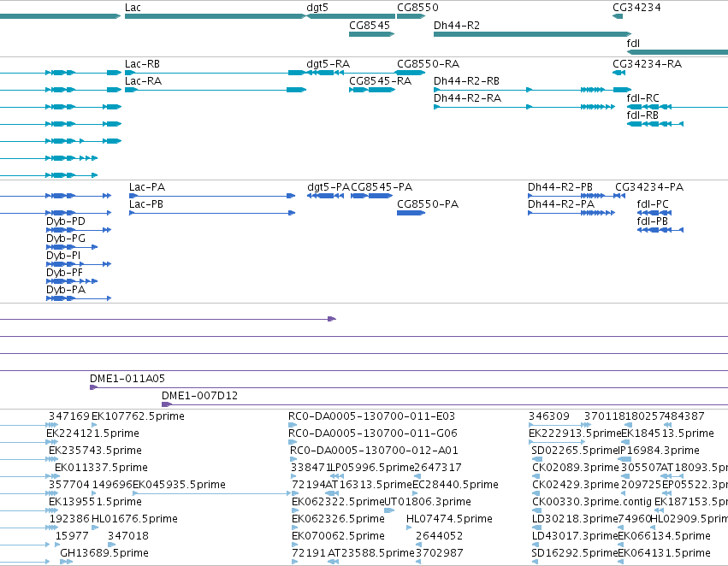The height and width of the screenshot is (566, 728).
Task: Click the 346309 EST label
Action: tap(549, 416)
